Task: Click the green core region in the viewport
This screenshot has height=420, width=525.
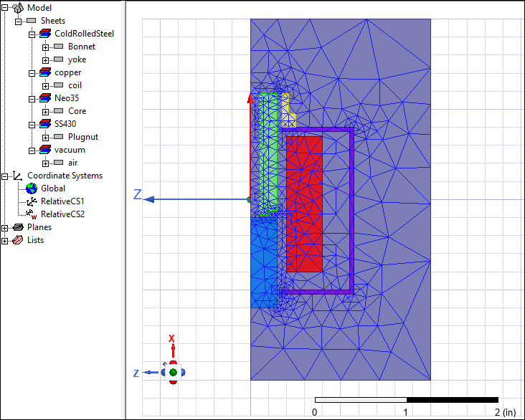Action: click(x=268, y=154)
